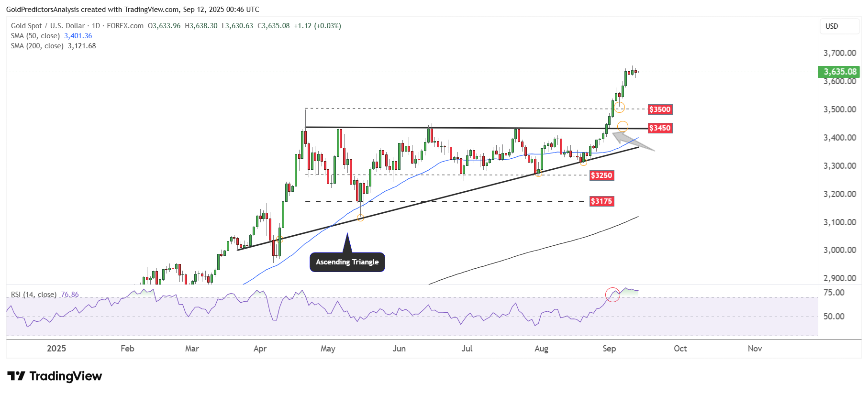Viewport: 868px width, 394px height.
Task: Click the red $3175 price tag
Action: pos(601,201)
